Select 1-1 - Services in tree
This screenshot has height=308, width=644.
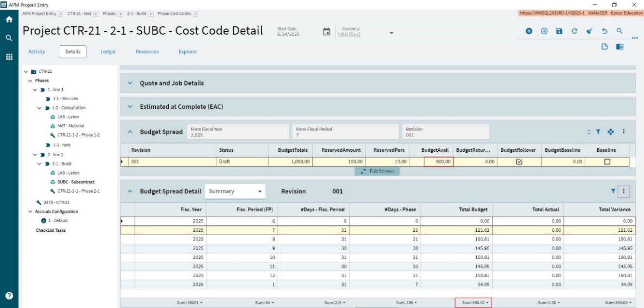66,99
